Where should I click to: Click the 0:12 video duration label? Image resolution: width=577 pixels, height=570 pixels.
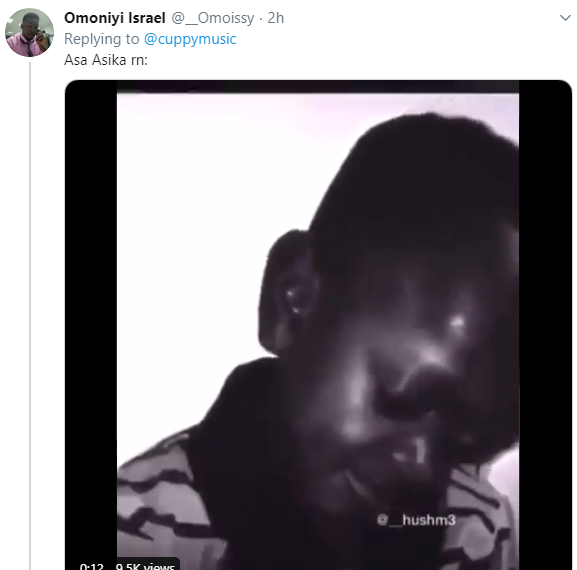[91, 566]
